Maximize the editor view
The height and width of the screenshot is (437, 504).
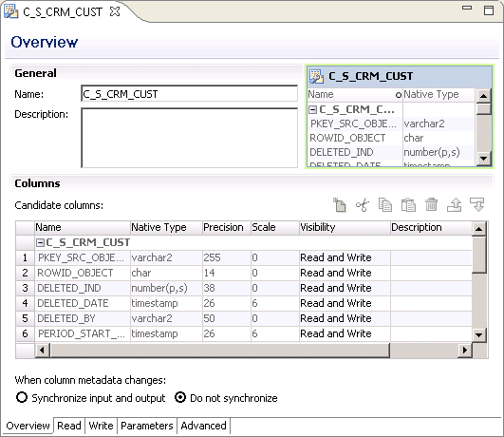coord(489,10)
